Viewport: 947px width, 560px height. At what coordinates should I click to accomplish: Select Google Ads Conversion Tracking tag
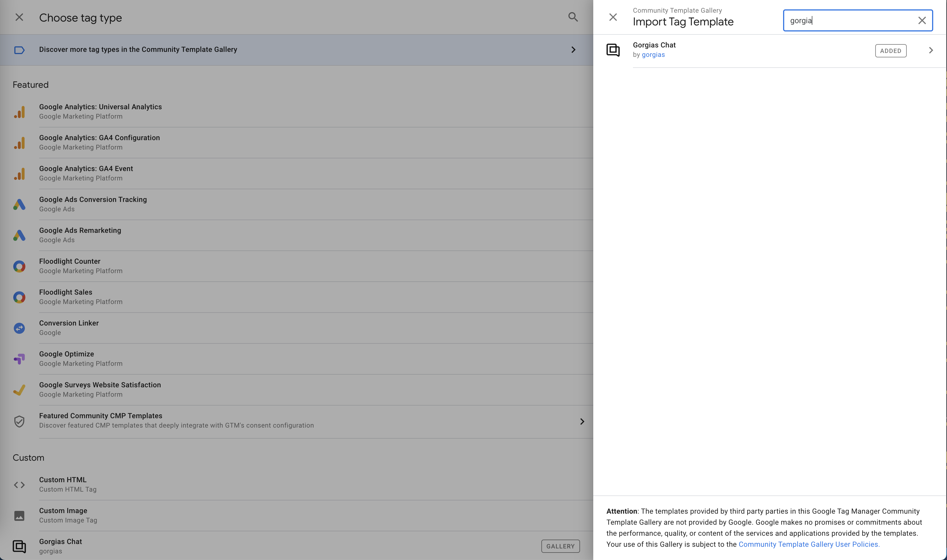93,200
